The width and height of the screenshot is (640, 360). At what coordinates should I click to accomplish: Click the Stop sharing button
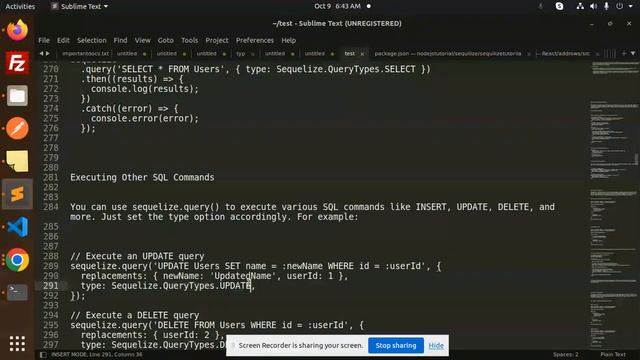[x=396, y=345]
